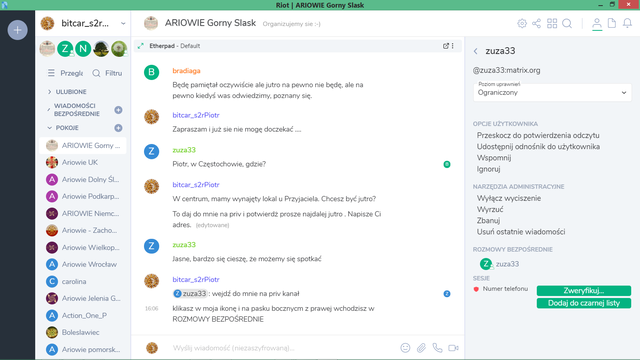This screenshot has width=640, height=360.
Task: Click Udostępnij odnośnik do użytkownika
Action: [538, 146]
